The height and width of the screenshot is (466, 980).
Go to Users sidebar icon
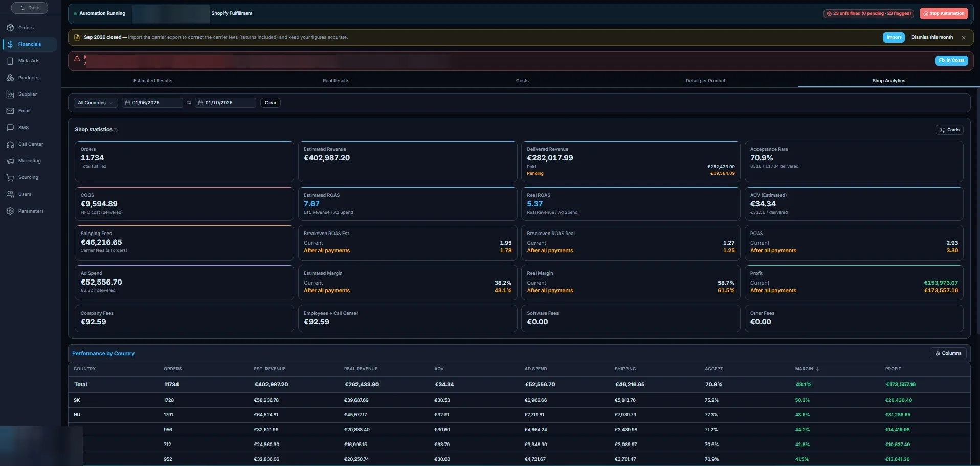pyautogui.click(x=10, y=194)
